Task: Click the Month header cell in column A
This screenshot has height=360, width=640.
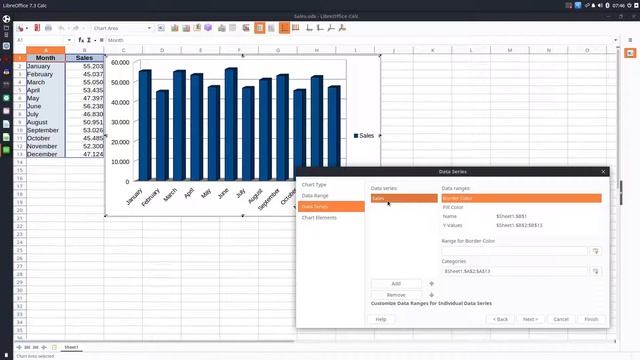Action: [45, 58]
